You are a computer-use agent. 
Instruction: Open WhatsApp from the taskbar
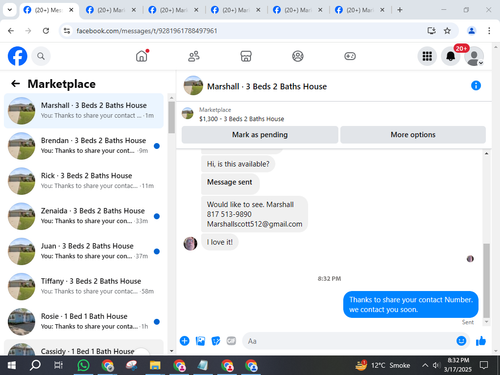point(83,365)
